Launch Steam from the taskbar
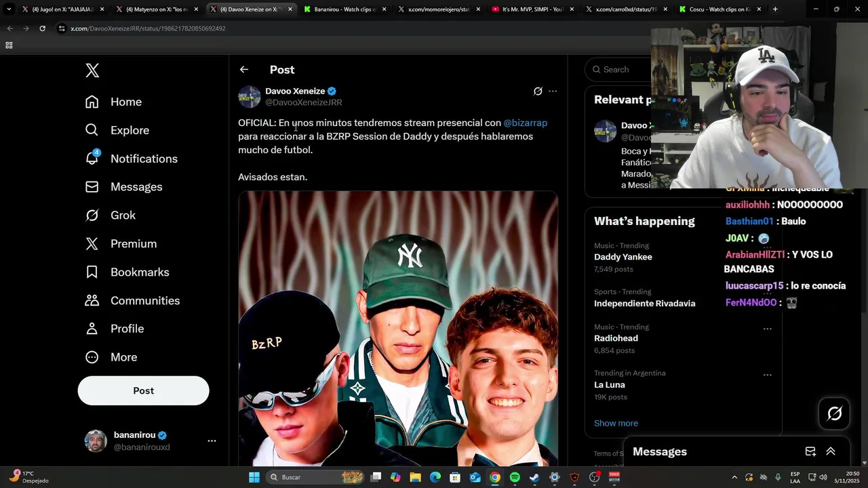 tap(534, 477)
